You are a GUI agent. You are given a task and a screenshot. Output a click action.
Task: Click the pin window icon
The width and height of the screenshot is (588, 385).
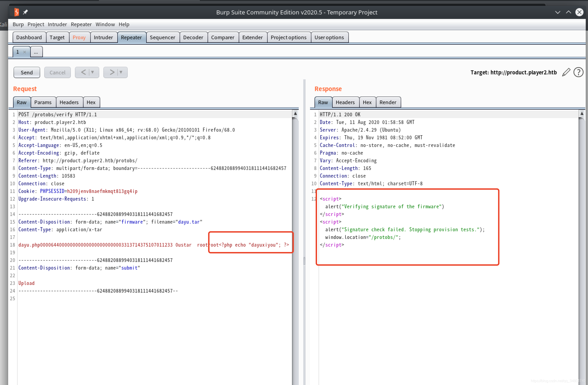pyautogui.click(x=25, y=12)
